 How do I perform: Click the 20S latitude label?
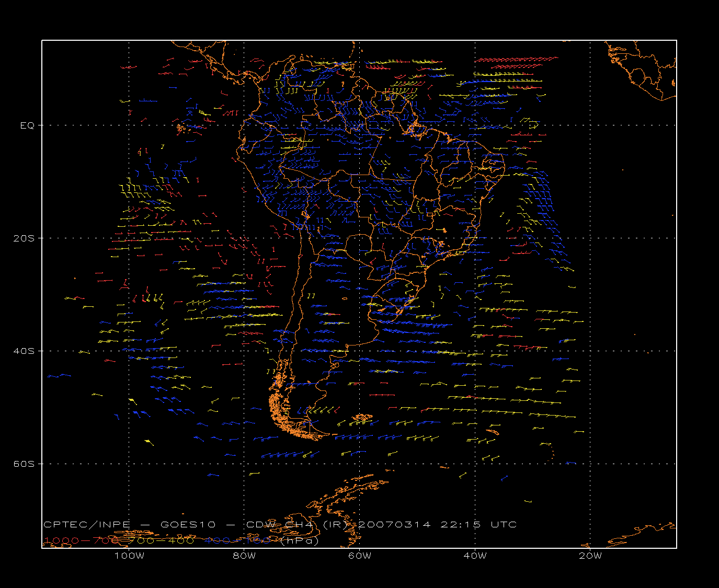tap(24, 238)
